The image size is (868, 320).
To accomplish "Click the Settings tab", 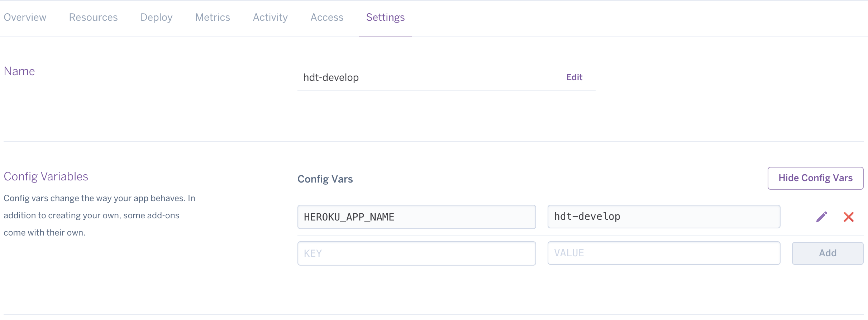I will [x=385, y=18].
